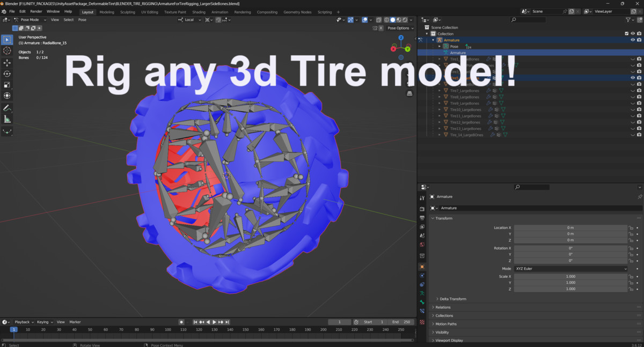Expand Tire10_LargeBones in outliner

pos(440,109)
